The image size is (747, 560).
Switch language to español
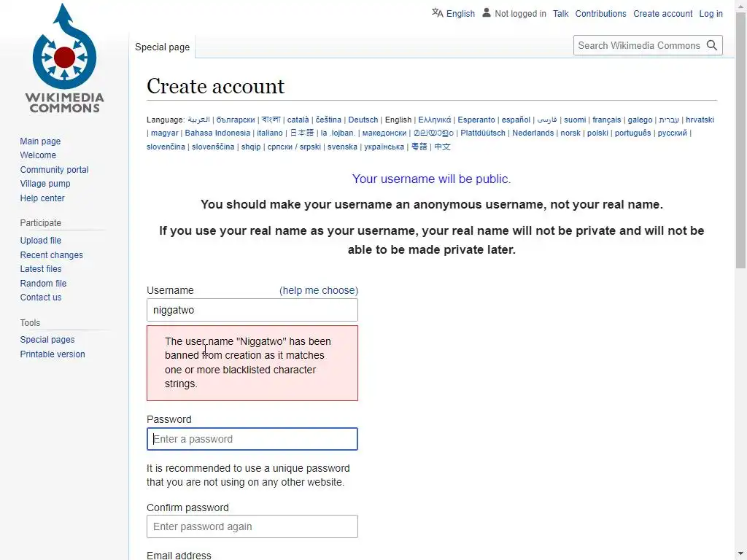pyautogui.click(x=516, y=120)
